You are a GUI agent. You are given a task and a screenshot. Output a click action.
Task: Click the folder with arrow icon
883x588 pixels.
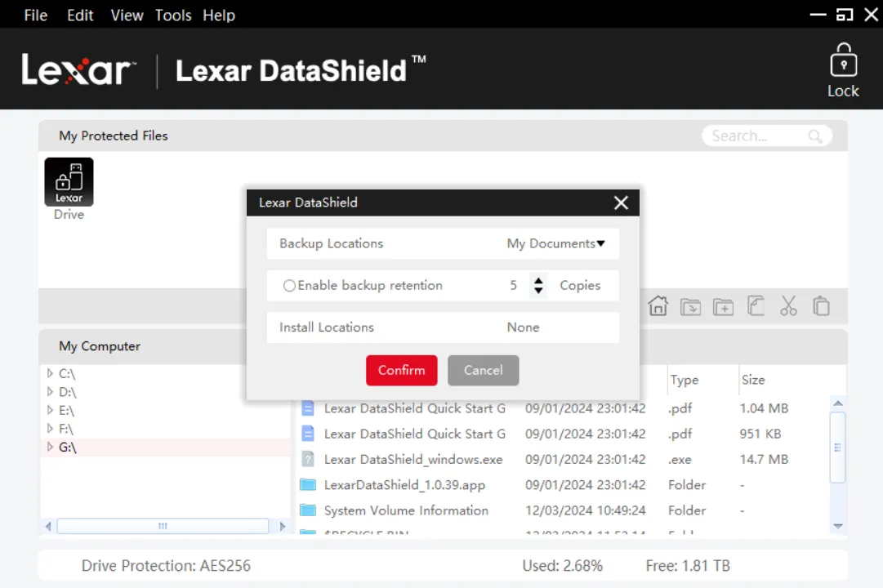point(691,306)
